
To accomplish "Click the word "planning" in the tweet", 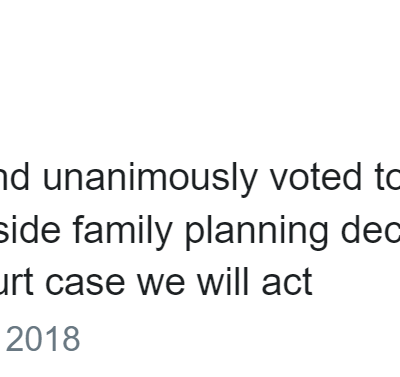I will coord(257,231).
